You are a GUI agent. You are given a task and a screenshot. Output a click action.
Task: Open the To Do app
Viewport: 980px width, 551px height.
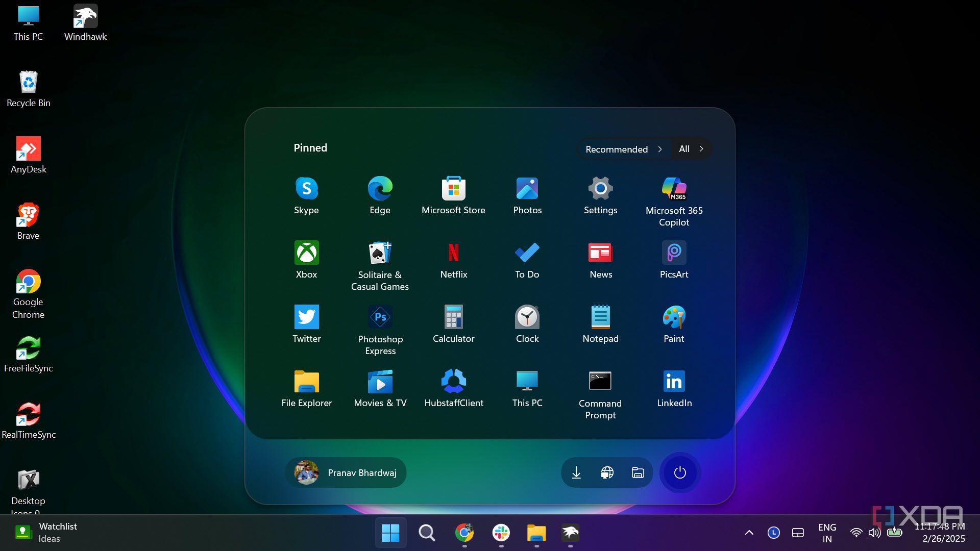click(527, 260)
